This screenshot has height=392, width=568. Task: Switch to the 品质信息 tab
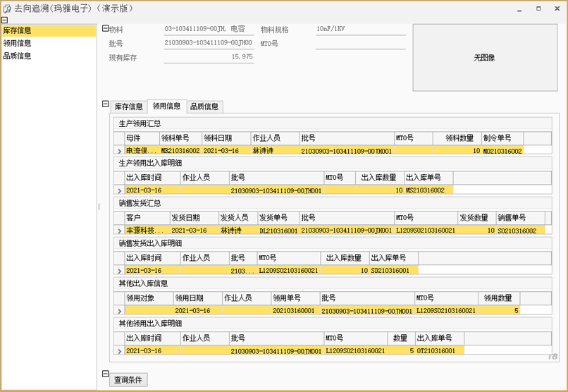tap(204, 106)
